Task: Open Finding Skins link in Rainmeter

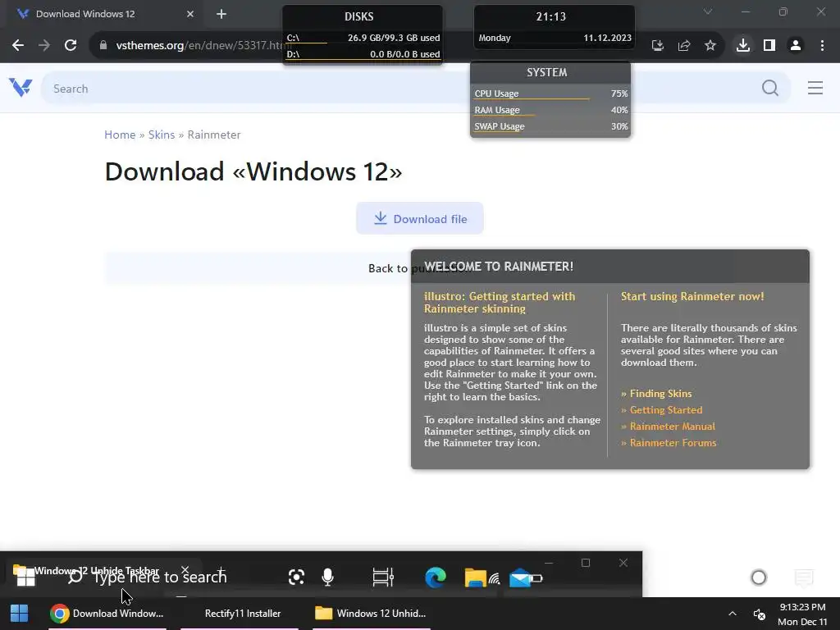Action: point(660,393)
